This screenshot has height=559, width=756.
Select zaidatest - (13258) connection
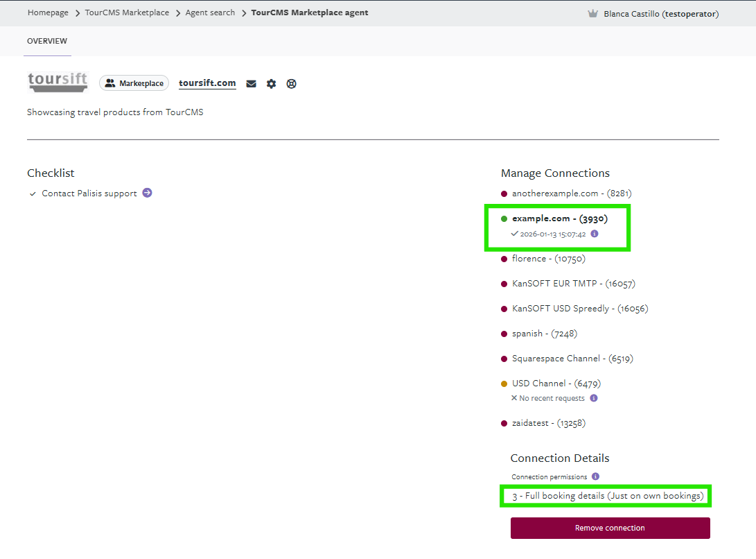pyautogui.click(x=549, y=423)
